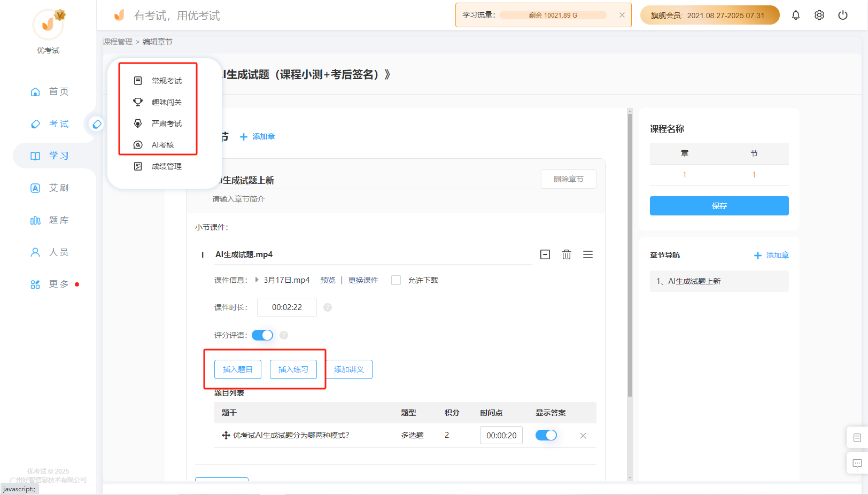Image resolution: width=868 pixels, height=495 pixels.
Task: Click the AI生成试题.mp4 title field
Action: 373,254
